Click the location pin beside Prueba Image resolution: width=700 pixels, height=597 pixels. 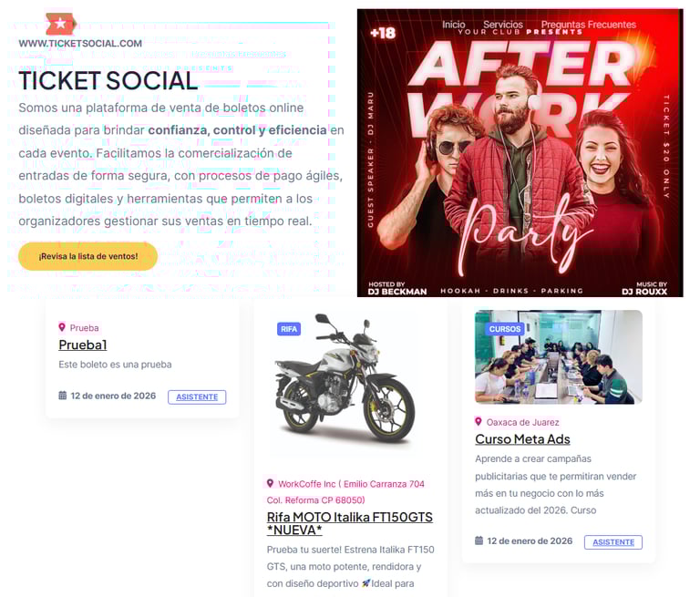pyautogui.click(x=62, y=327)
